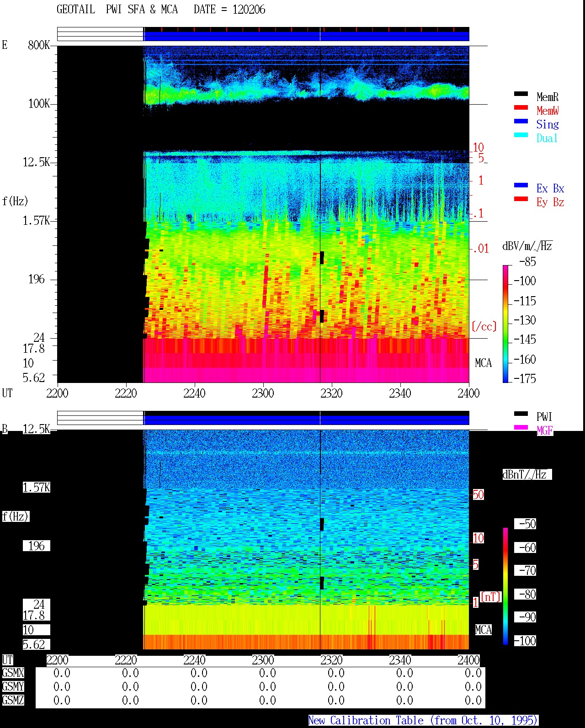
Task: Click the E electric field spectrogram plot
Action: [263, 214]
